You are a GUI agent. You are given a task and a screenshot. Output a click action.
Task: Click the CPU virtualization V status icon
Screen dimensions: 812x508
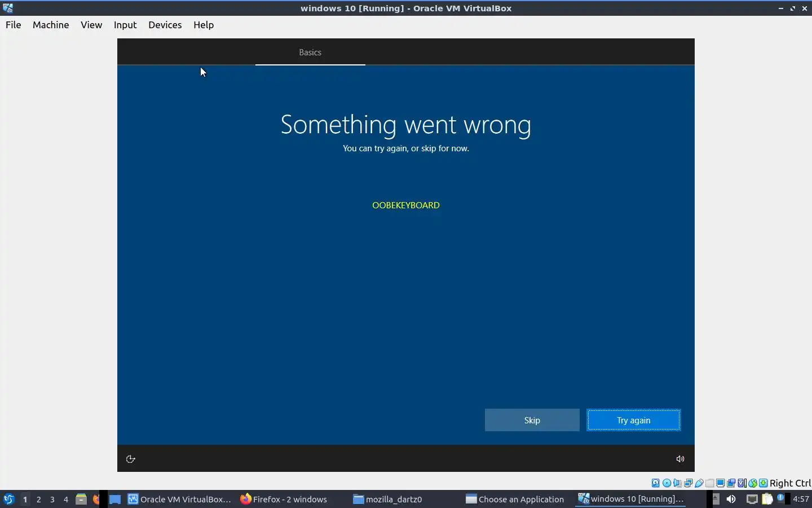coord(742,483)
